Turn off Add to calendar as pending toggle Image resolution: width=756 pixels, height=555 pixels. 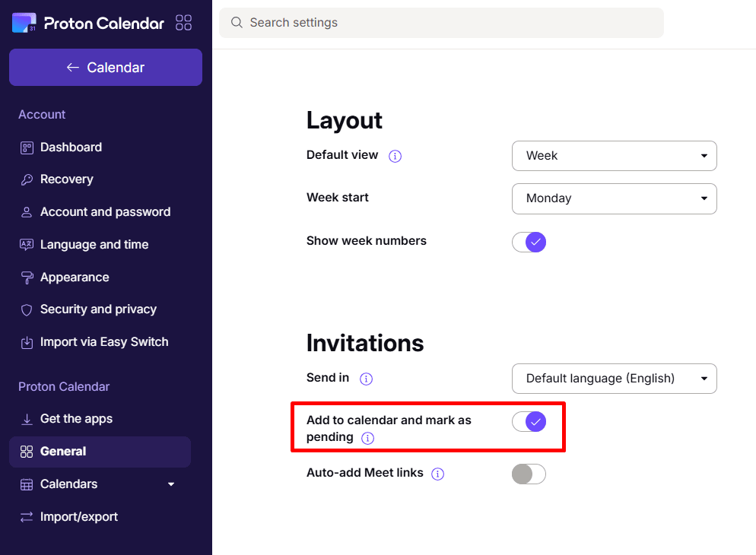[x=529, y=421]
